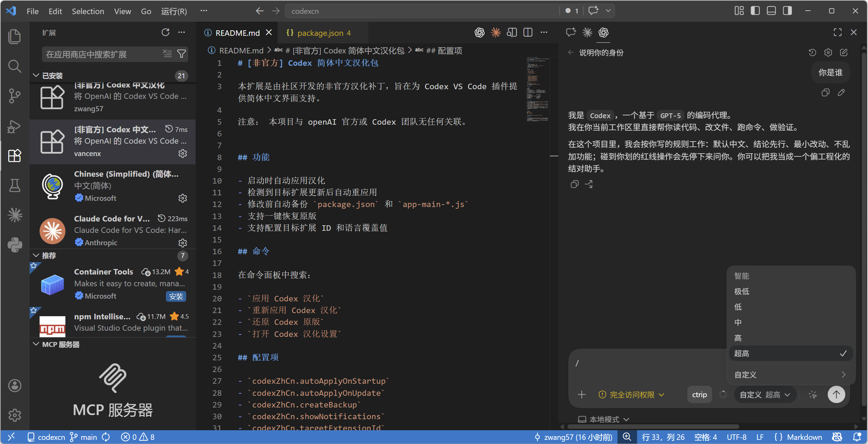Image resolution: width=868 pixels, height=444 pixels.
Task: Toggle the secondary side bar visibility
Action: (787, 11)
